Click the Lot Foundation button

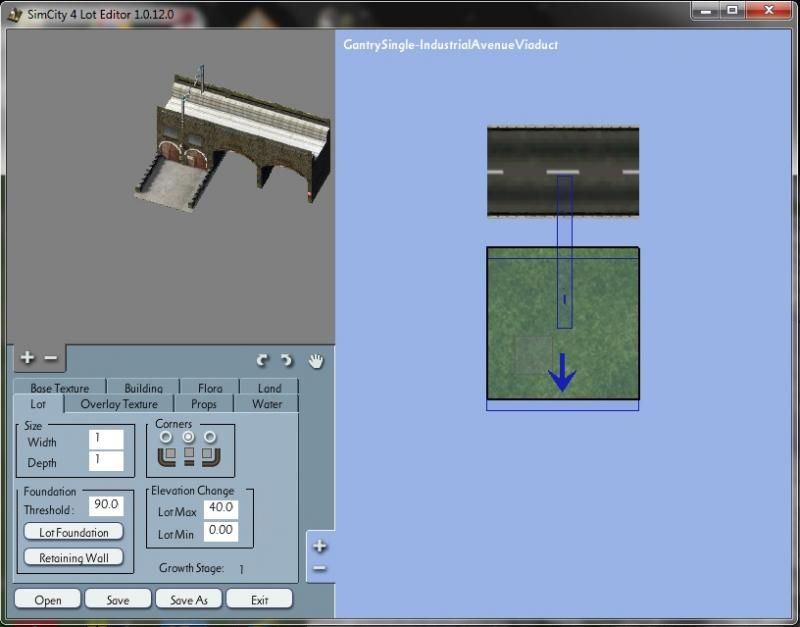pos(74,532)
